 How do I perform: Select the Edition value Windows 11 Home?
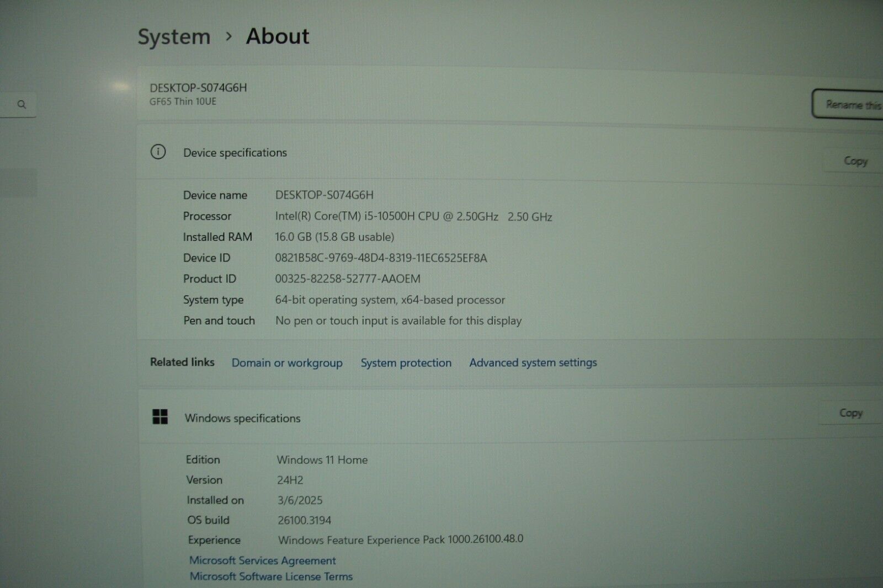[322, 460]
